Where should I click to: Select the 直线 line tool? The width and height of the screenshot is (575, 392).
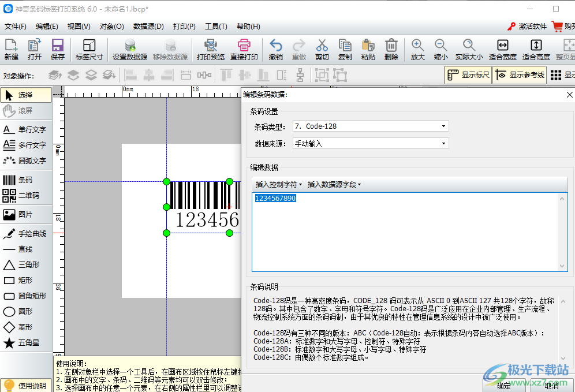pyautogui.click(x=25, y=249)
